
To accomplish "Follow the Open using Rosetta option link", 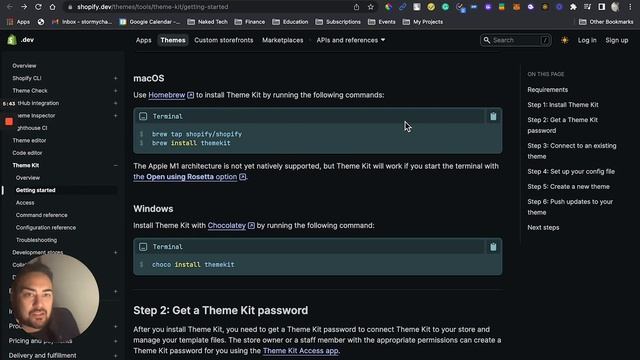I will click(185, 177).
